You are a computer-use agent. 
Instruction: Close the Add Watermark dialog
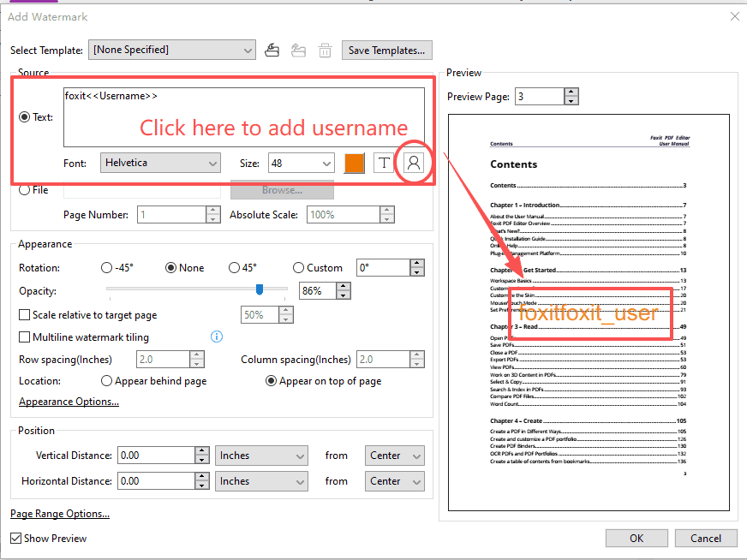coord(735,16)
